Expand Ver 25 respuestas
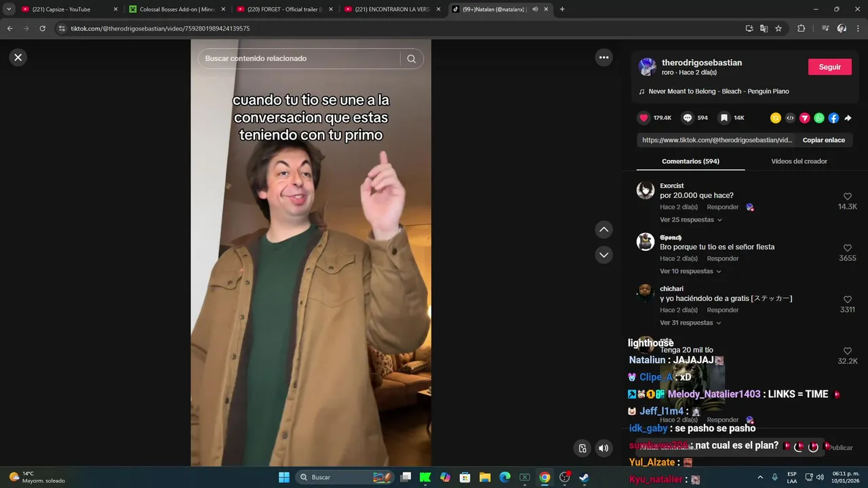Viewport: 868px width, 488px height. (690, 220)
